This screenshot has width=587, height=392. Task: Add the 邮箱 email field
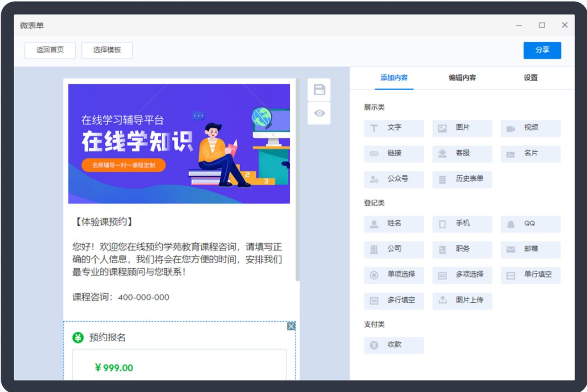tap(530, 250)
